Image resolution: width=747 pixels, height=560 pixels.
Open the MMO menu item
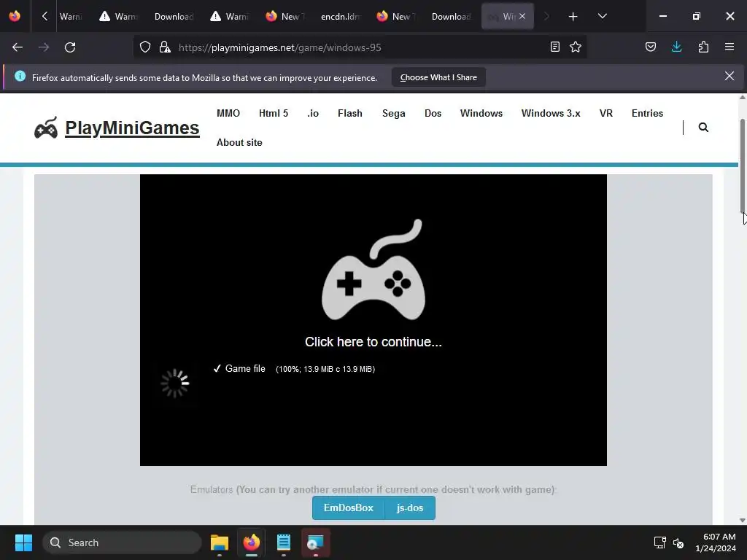228,113
